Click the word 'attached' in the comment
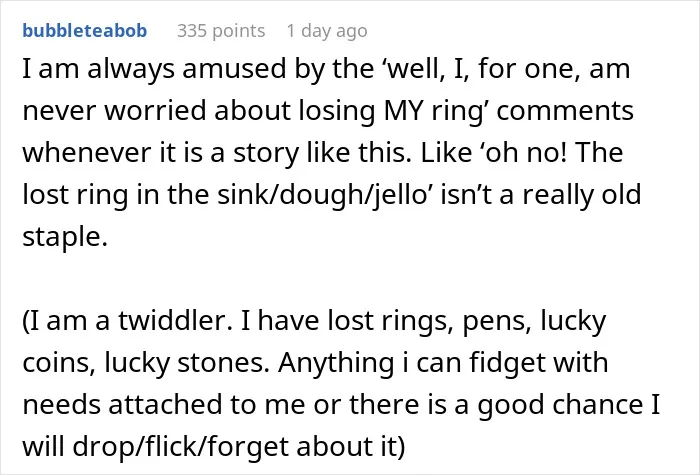The image size is (700, 475). pyautogui.click(x=166, y=405)
